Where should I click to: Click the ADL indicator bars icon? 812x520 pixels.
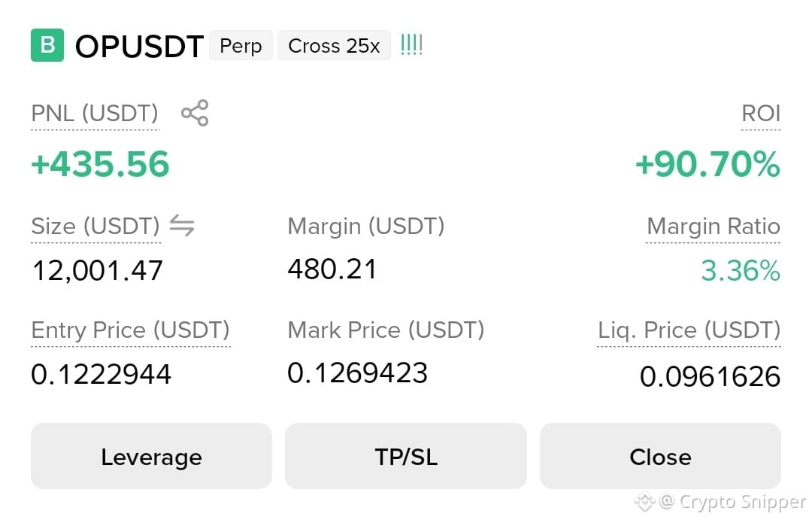coord(412,45)
